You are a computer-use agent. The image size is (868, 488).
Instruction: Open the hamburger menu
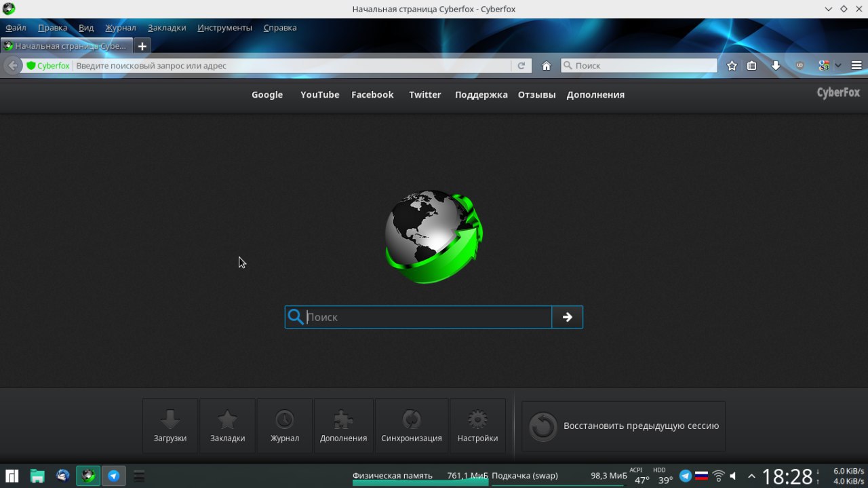tap(856, 66)
